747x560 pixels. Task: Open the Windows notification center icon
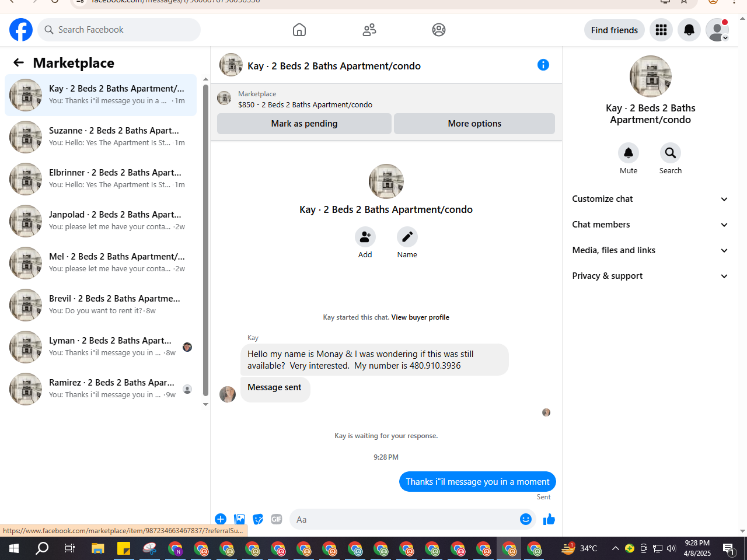click(728, 548)
